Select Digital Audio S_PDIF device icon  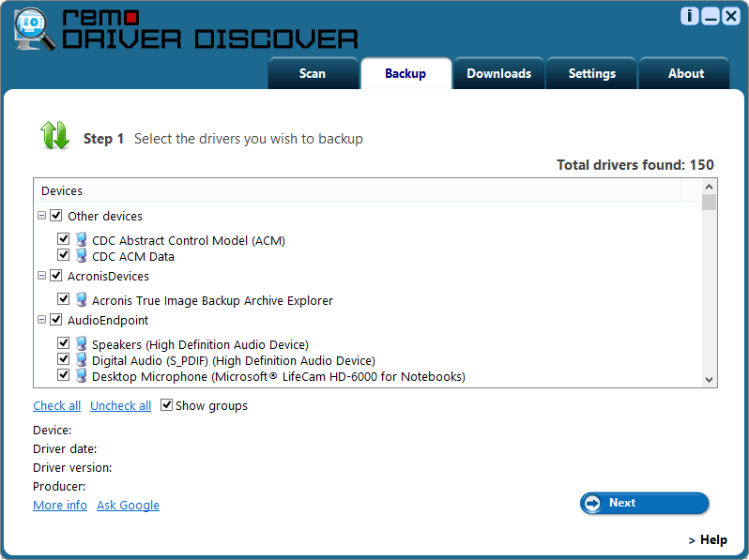(x=82, y=359)
